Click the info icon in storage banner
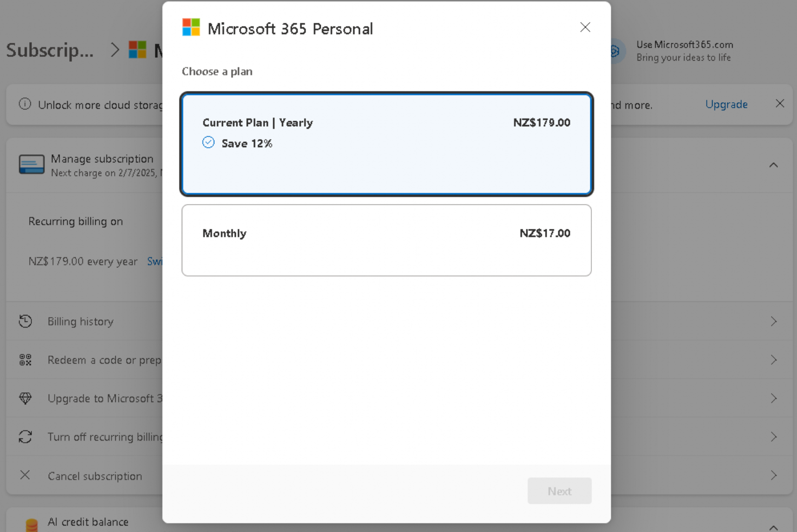 [x=25, y=104]
